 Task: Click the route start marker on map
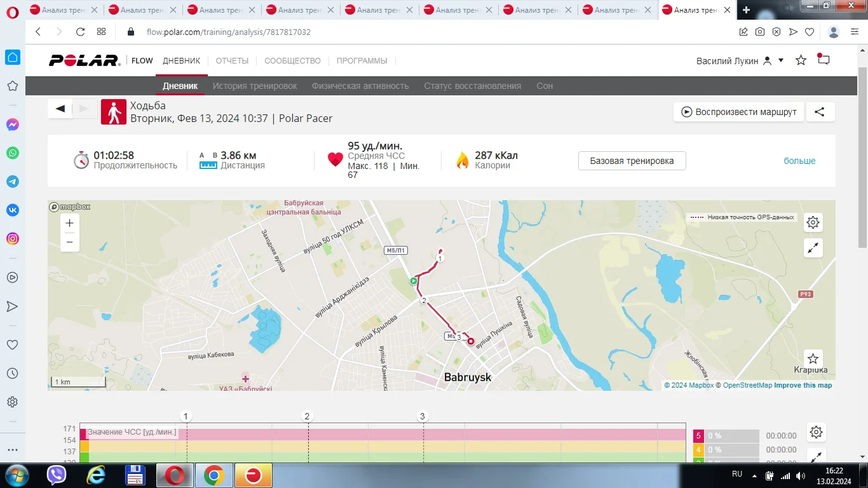(x=413, y=281)
